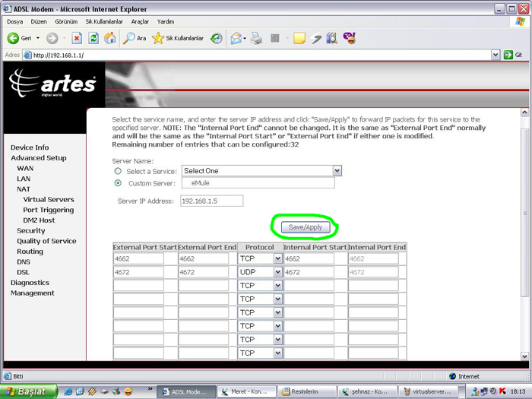
Task: Click the Research books toolbar icon
Action: [332, 38]
